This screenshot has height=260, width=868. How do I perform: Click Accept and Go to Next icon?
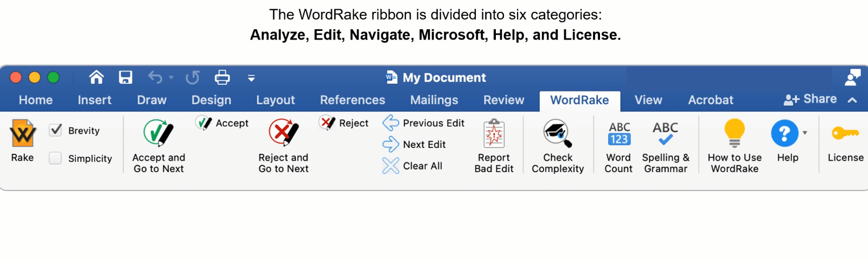(158, 133)
